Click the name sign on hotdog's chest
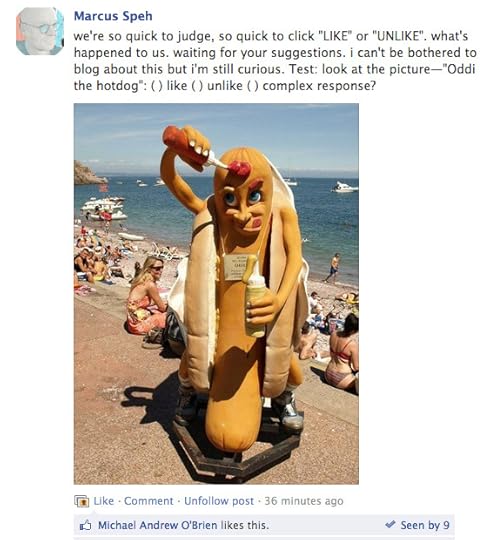 click(236, 267)
